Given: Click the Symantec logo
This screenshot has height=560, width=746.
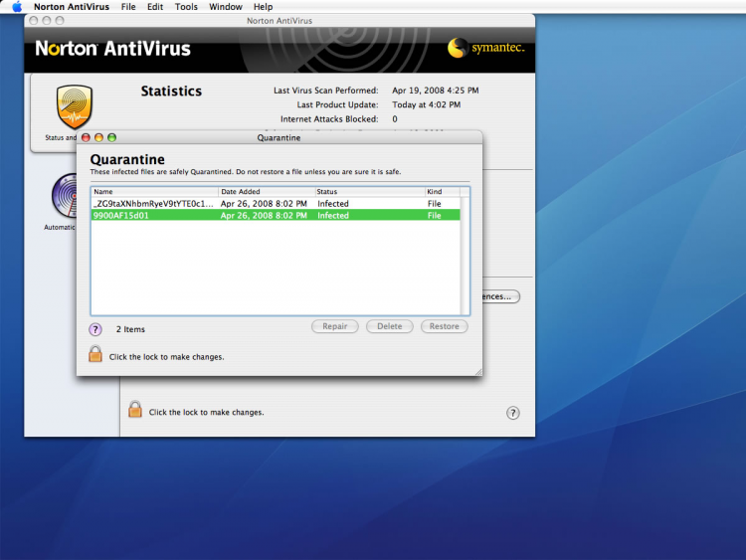Looking at the screenshot, I should [x=485, y=48].
